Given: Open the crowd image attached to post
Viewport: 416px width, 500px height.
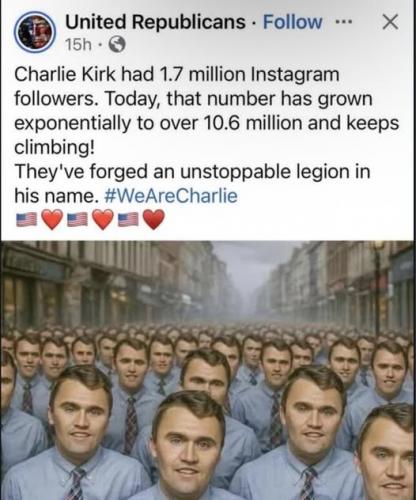Looking at the screenshot, I should 208,370.
